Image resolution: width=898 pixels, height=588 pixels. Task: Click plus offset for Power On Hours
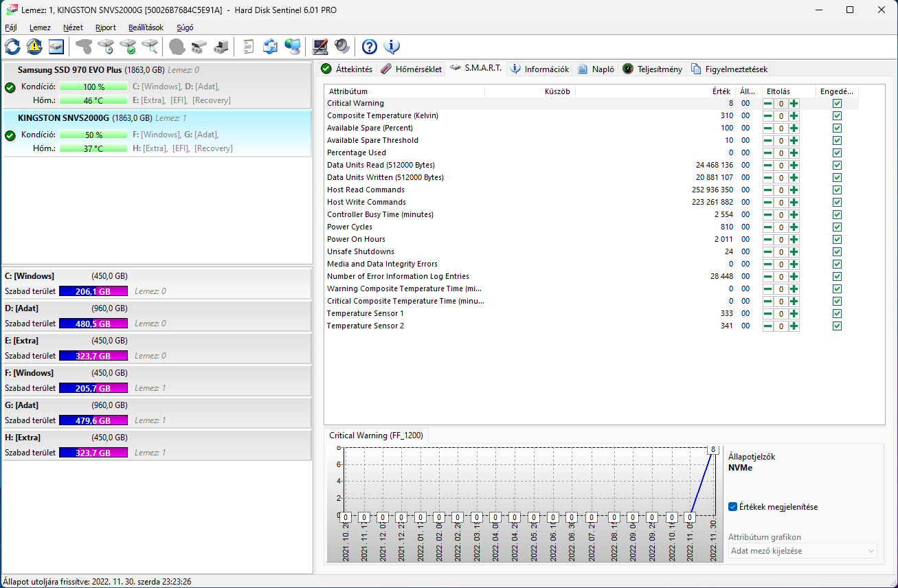click(794, 239)
